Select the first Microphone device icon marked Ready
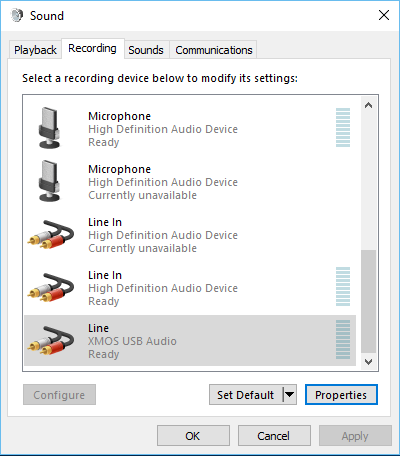Image resolution: width=400 pixels, height=456 pixels. (49, 128)
